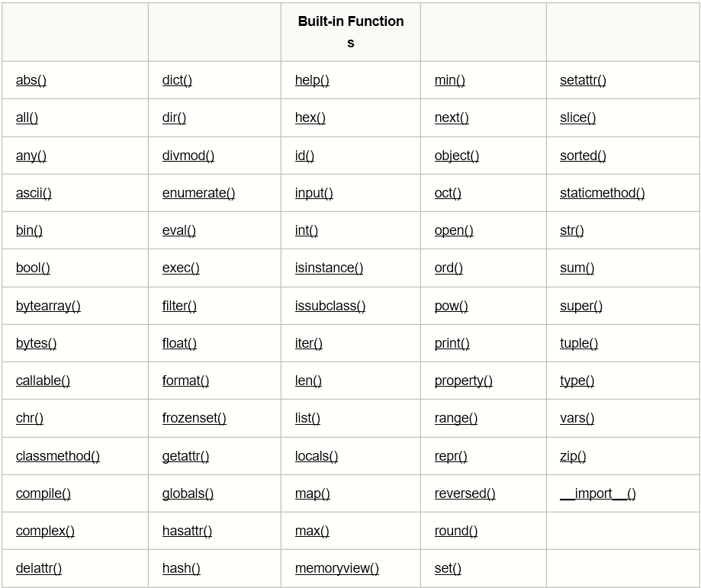Open the delattr() link

(39, 568)
